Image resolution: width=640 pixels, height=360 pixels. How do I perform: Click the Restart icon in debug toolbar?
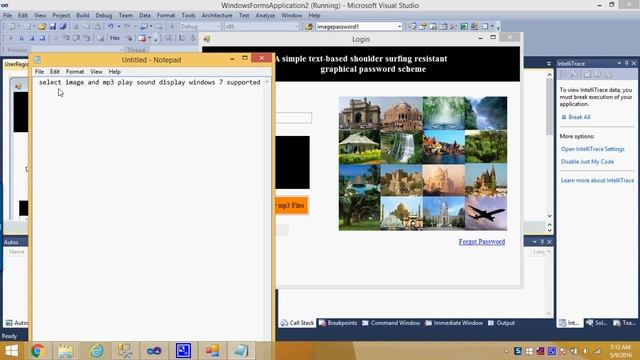pyautogui.click(x=42, y=38)
